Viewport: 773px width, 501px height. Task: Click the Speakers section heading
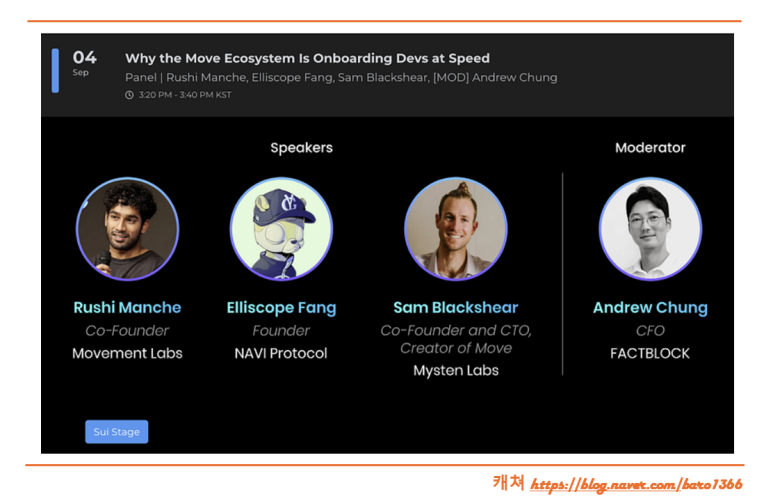coord(302,148)
